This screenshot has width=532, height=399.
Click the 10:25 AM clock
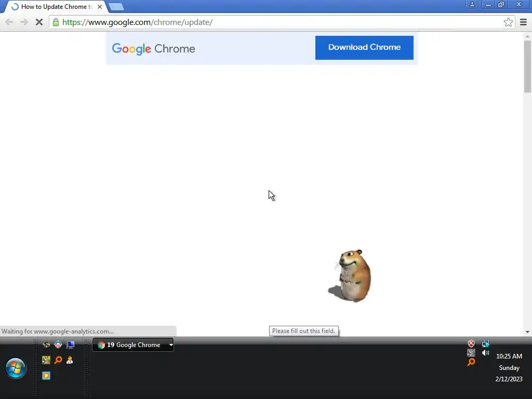coord(509,356)
